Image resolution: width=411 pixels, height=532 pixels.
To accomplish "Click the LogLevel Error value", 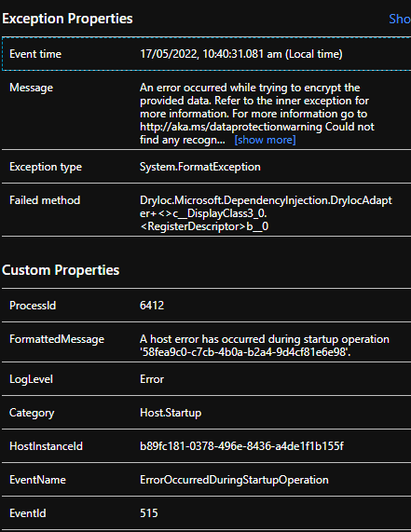I will coord(152,379).
